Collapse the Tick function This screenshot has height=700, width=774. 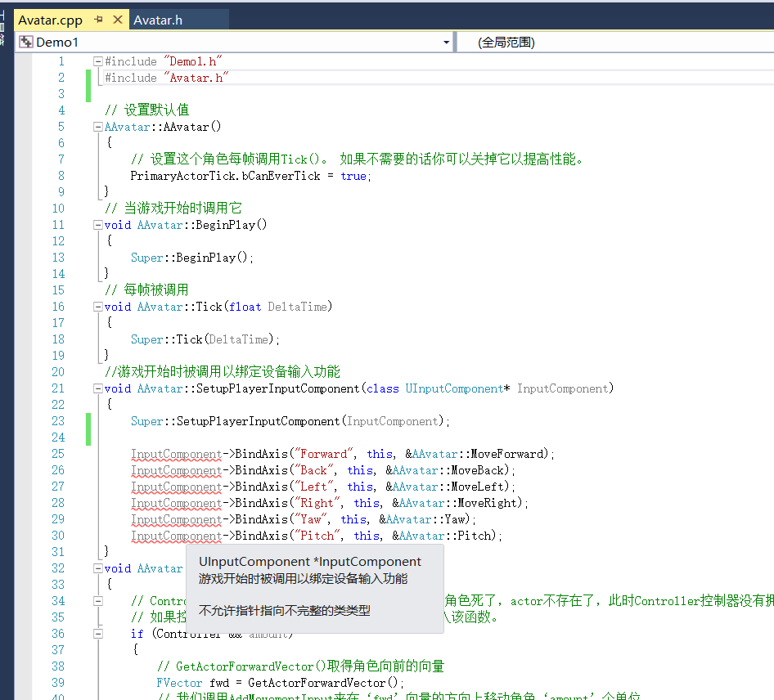coord(97,307)
